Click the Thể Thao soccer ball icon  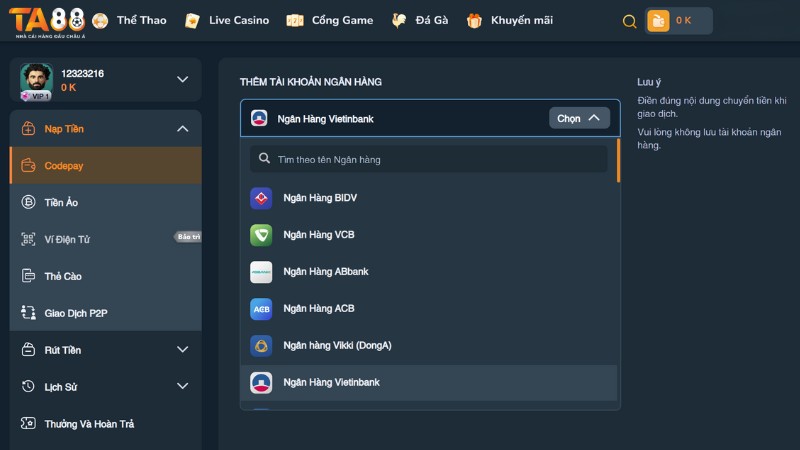pyautogui.click(x=100, y=21)
